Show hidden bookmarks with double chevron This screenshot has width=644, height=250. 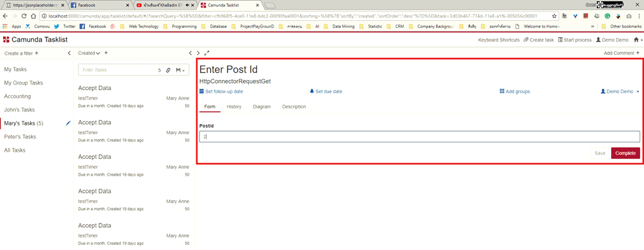(x=592, y=26)
